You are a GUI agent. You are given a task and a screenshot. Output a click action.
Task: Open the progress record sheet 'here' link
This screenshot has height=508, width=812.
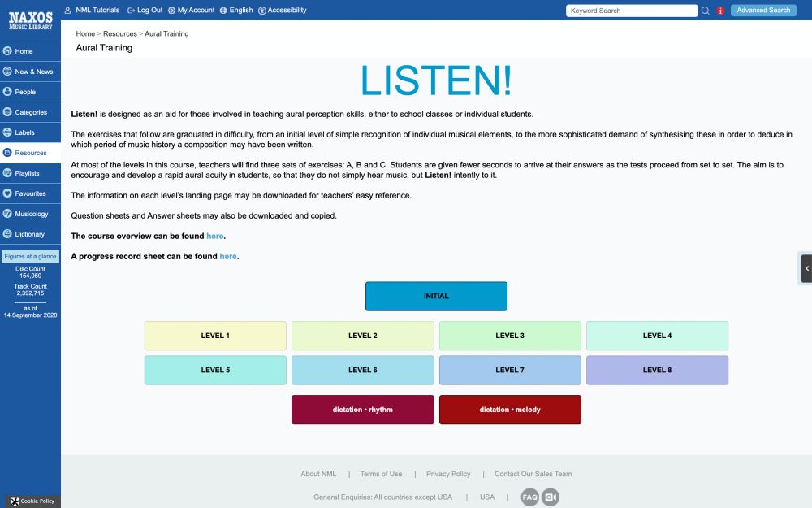pyautogui.click(x=228, y=256)
